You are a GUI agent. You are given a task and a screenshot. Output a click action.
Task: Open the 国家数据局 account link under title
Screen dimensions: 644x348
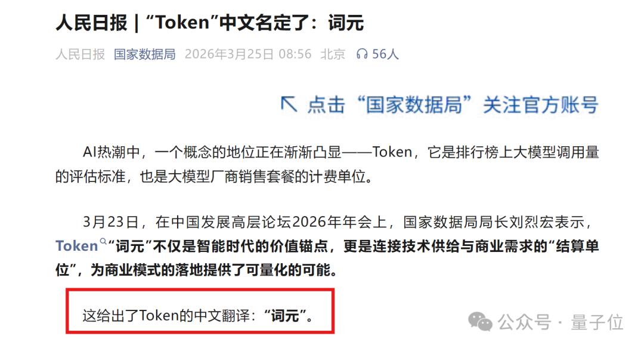[144, 54]
